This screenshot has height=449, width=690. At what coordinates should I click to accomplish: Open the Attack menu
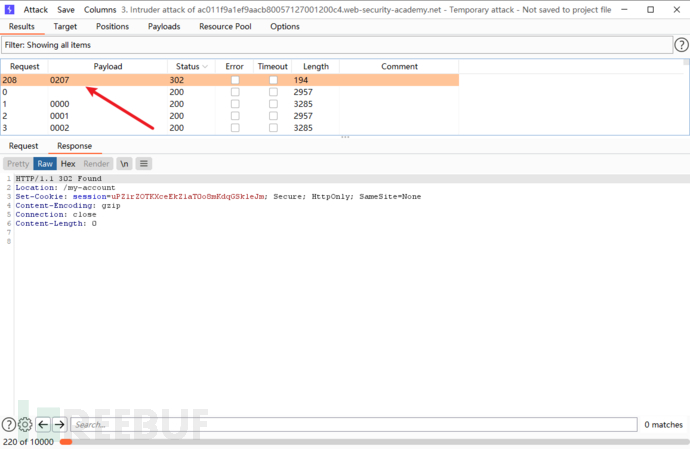pos(36,10)
